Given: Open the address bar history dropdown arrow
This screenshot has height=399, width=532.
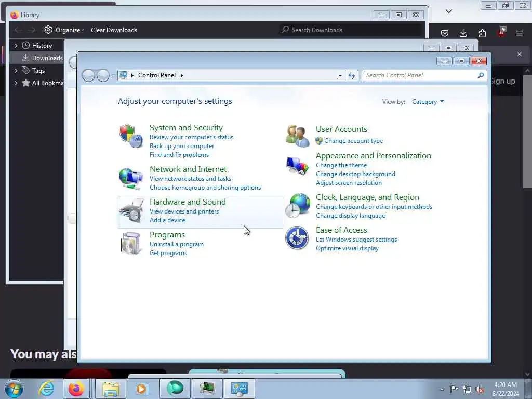Looking at the screenshot, I should 340,75.
